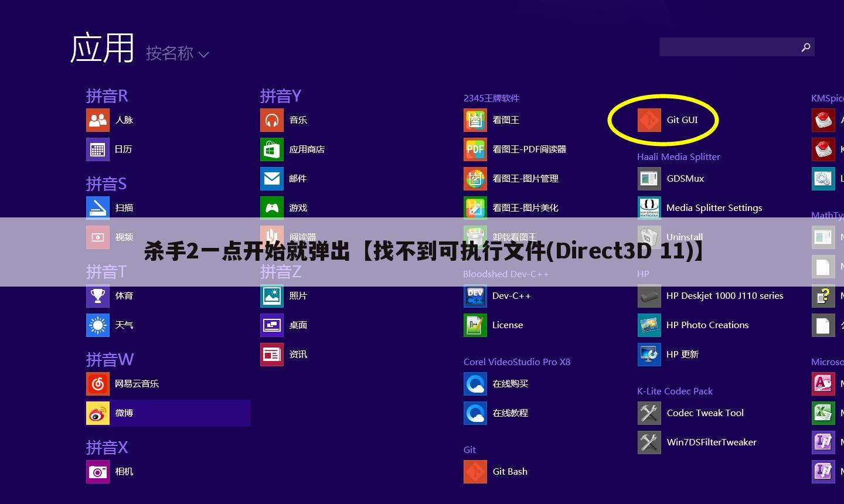Launch Win7DSFilterTweaker icon
This screenshot has width=844, height=504.
tap(649, 442)
